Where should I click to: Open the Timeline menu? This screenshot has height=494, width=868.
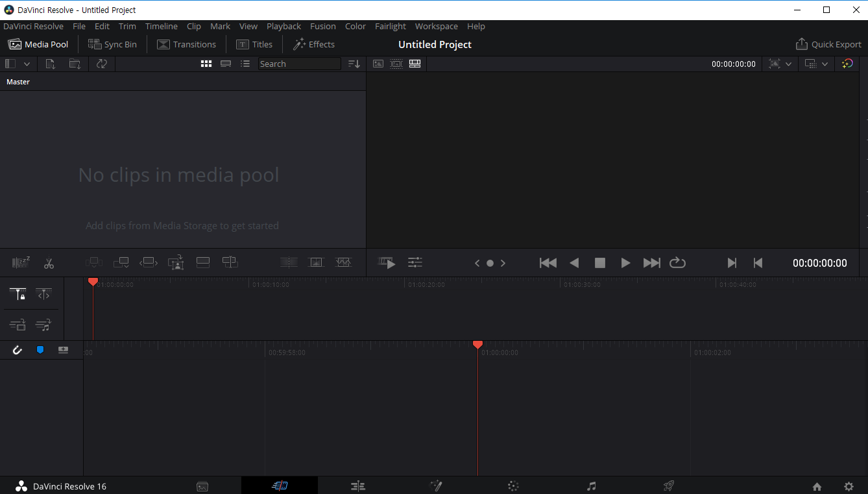[162, 27]
